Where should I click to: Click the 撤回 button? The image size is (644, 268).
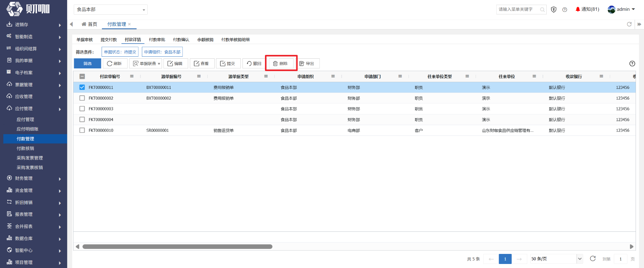(254, 63)
